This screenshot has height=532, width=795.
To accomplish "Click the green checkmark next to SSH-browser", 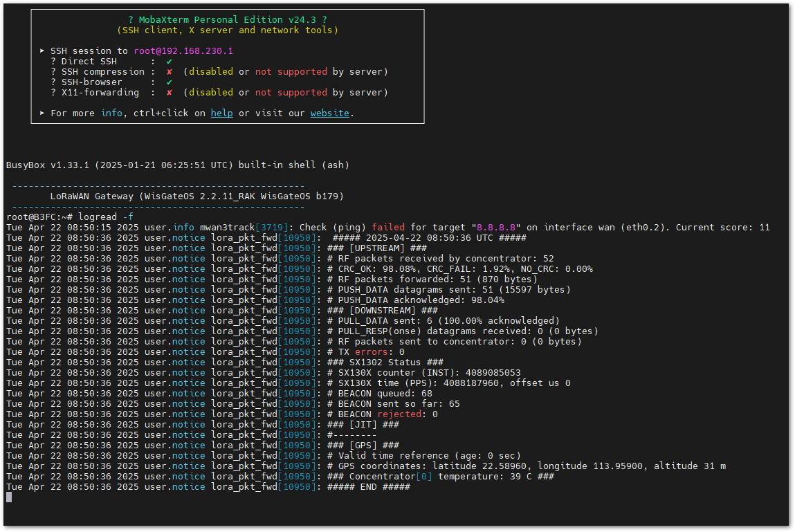I will click(169, 82).
